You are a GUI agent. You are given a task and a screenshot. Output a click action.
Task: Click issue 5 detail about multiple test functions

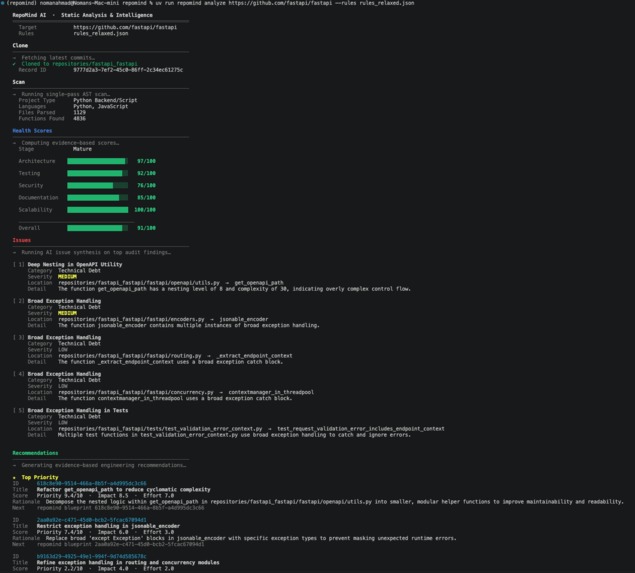pos(234,434)
